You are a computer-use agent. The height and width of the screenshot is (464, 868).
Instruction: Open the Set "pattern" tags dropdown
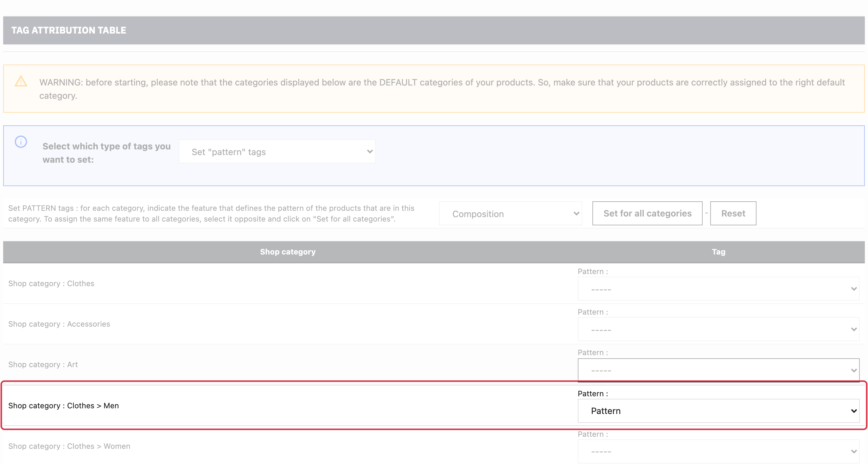pyautogui.click(x=277, y=152)
